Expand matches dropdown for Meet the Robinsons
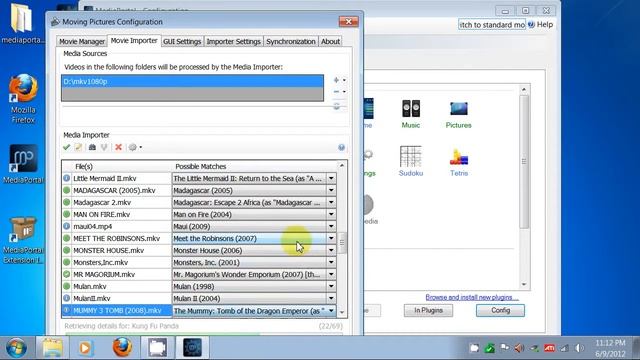This screenshot has width=640, height=360. [x=331, y=238]
